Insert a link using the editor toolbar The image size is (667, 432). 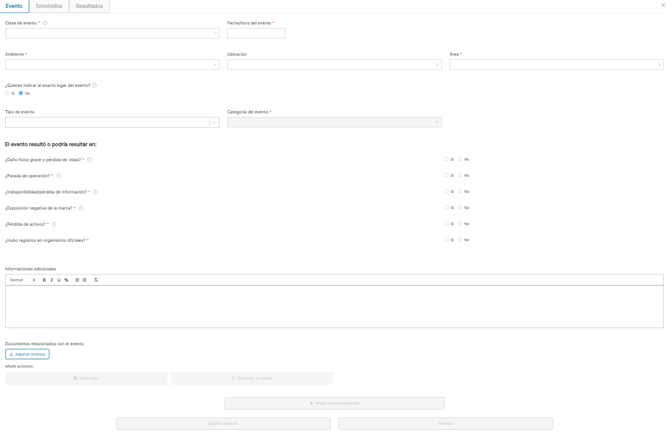67,280
